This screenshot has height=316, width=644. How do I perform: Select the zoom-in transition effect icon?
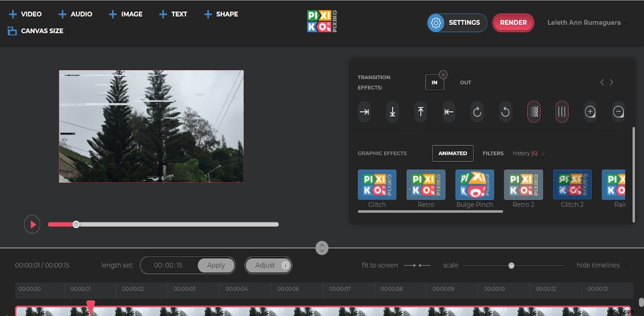tap(590, 112)
